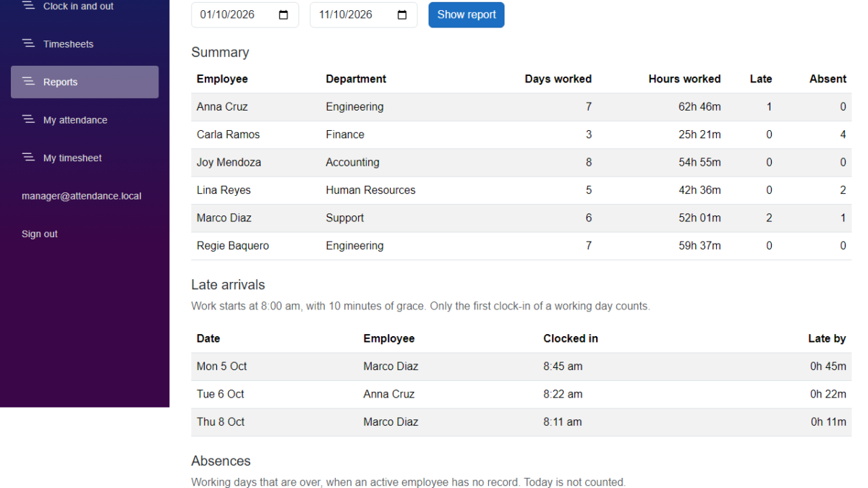Click hours value 62h 46m
Viewport: 868px width, 488px height.
tap(699, 107)
